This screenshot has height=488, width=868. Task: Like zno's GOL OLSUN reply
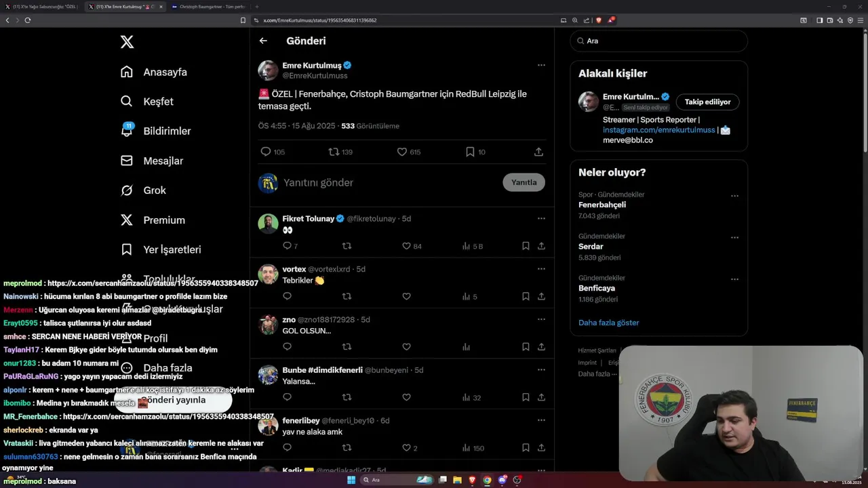tap(406, 347)
